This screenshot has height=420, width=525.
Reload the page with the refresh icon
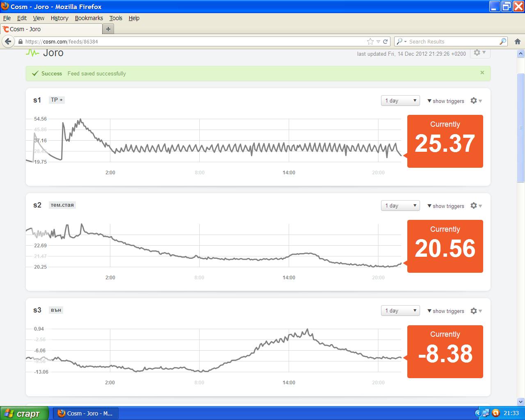385,41
